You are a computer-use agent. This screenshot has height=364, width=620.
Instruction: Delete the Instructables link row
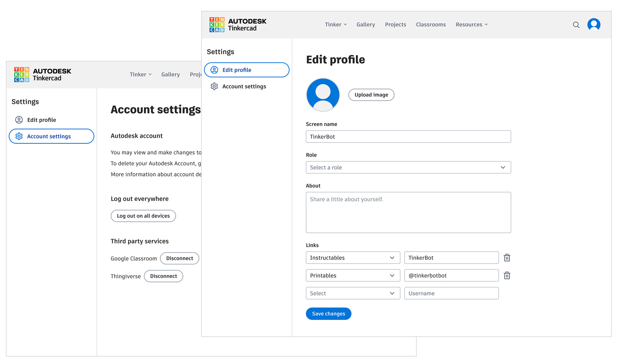click(507, 258)
